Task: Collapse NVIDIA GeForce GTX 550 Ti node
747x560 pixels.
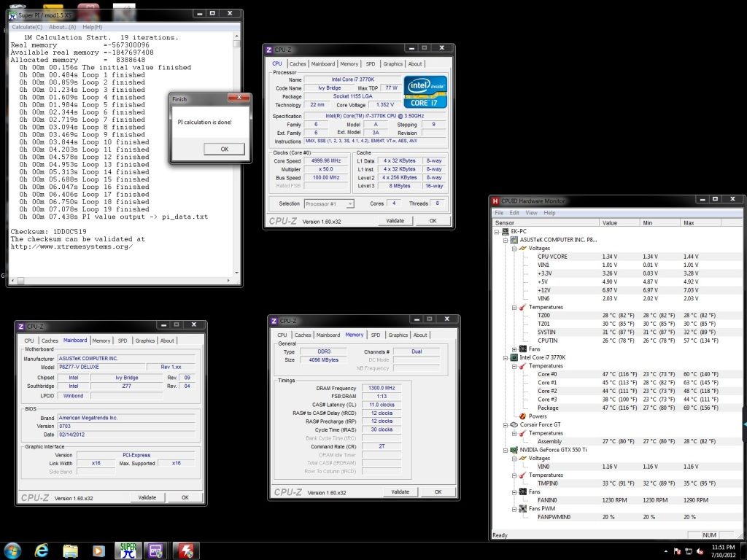Action: coord(506,451)
